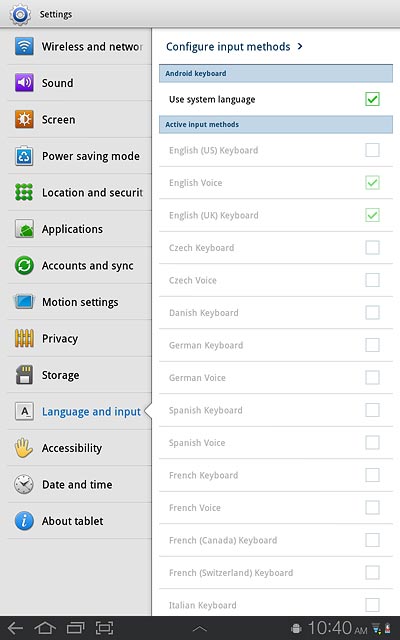Select Date and time settings

pyautogui.click(x=79, y=484)
